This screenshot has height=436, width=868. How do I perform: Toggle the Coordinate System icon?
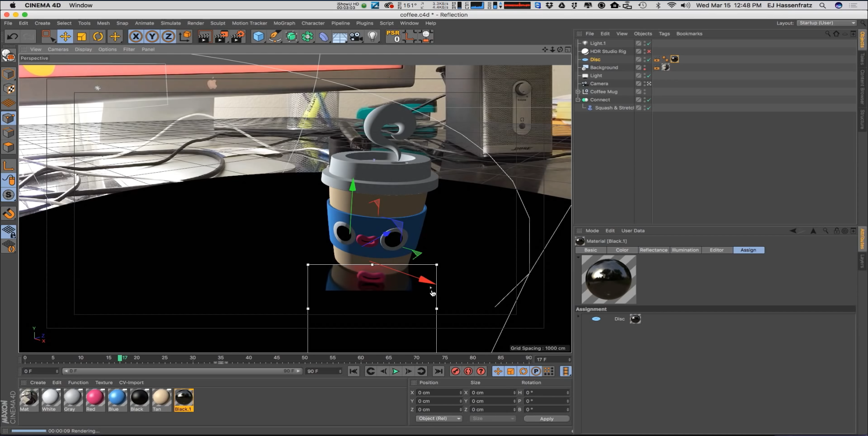(x=185, y=37)
